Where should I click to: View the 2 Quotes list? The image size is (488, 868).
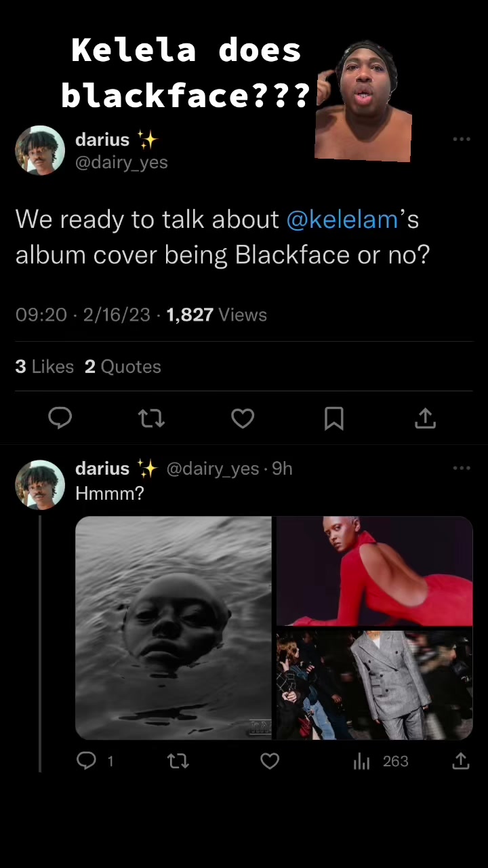123,367
